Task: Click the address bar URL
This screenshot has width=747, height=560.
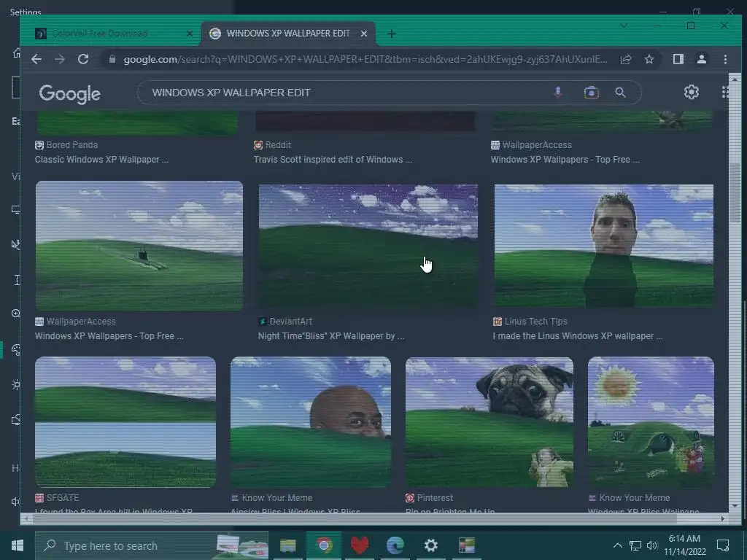Action: (365, 59)
